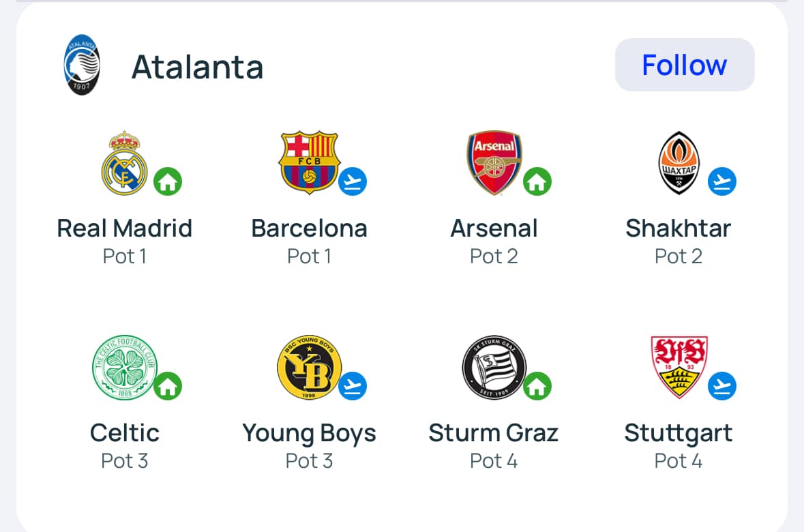Click the Stuttgart team name text
The width and height of the screenshot is (804, 532).
tap(679, 433)
